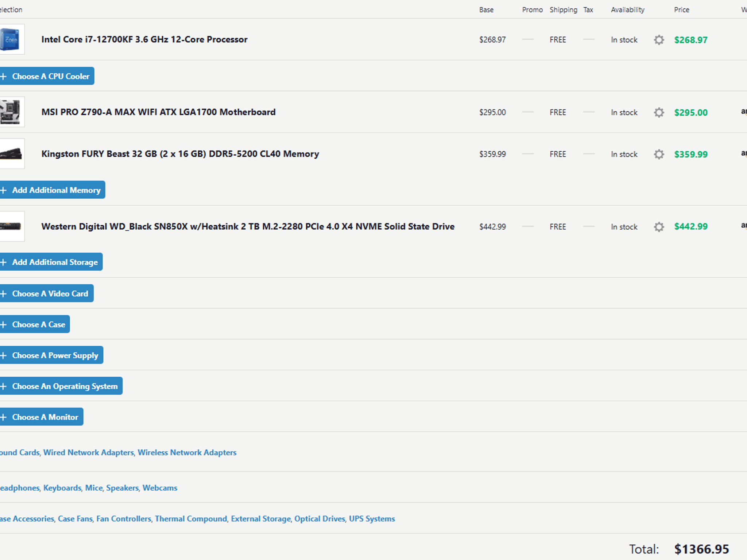
Task: Click base price $295.00 in motherboard row
Action: tap(492, 112)
